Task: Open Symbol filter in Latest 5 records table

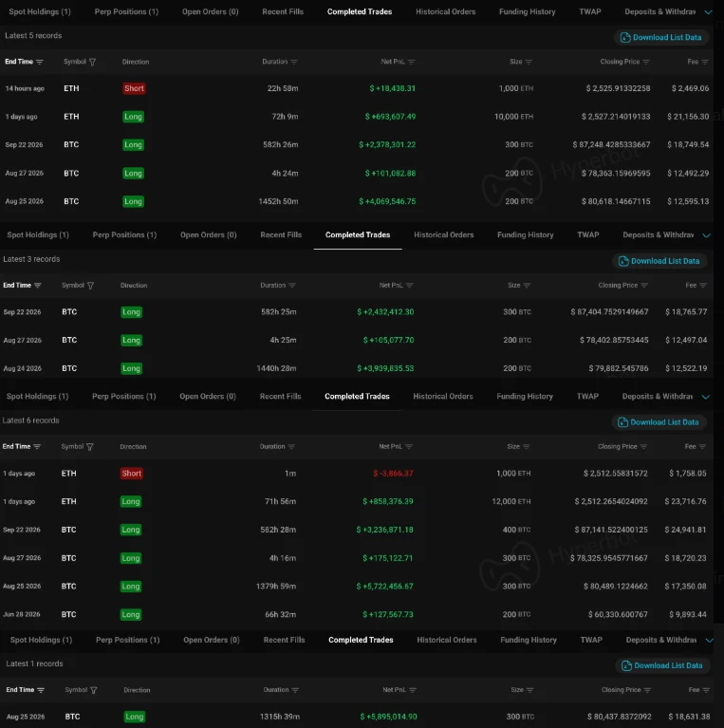Action: click(x=92, y=62)
